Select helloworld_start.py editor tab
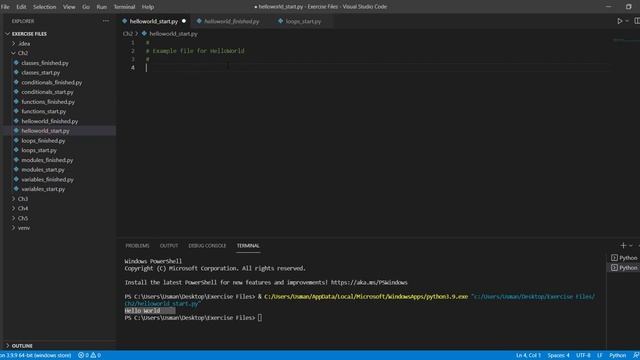The height and width of the screenshot is (360, 640). [x=153, y=21]
